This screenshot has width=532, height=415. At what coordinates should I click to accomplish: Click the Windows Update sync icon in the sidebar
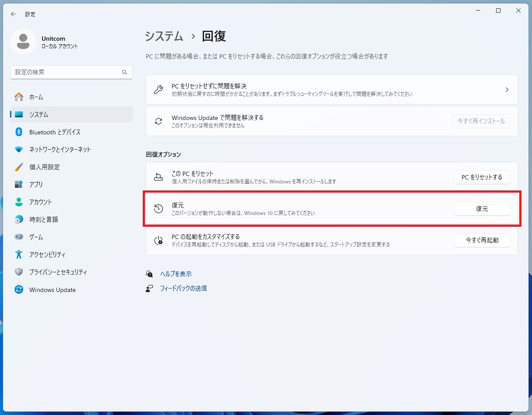pos(19,289)
